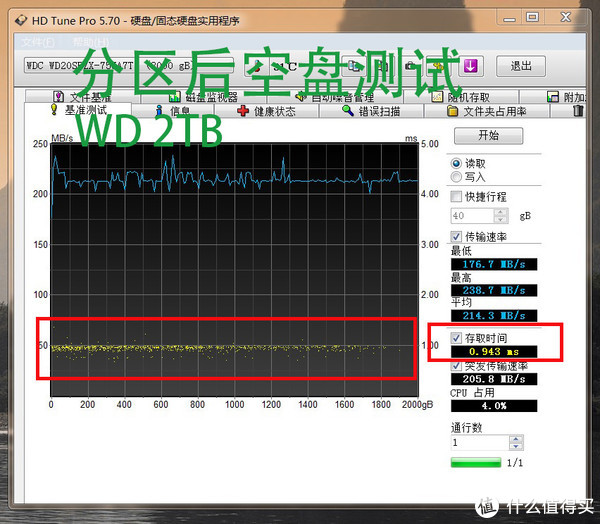Open the 健康状态 health tab
This screenshot has width=600, height=524.
(266, 111)
